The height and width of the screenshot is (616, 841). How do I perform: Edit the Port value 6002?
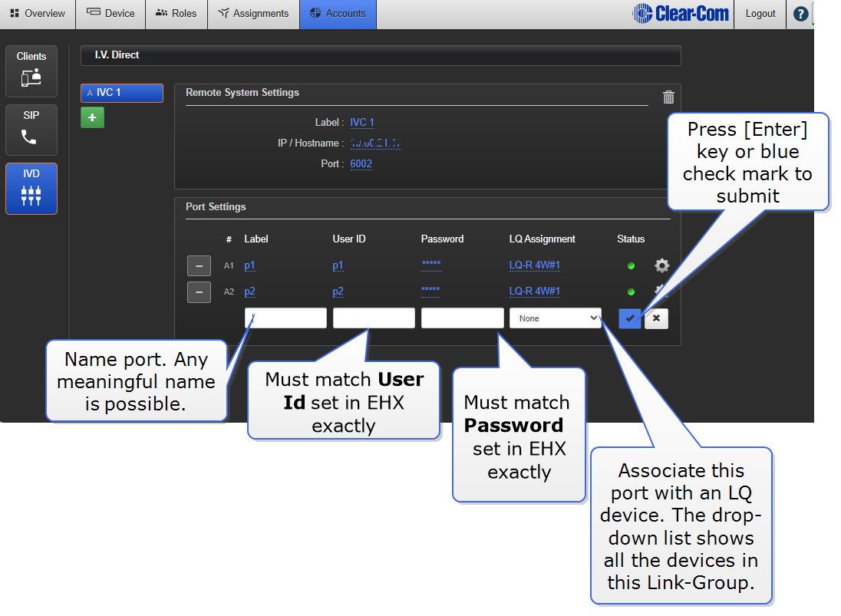pyautogui.click(x=361, y=163)
